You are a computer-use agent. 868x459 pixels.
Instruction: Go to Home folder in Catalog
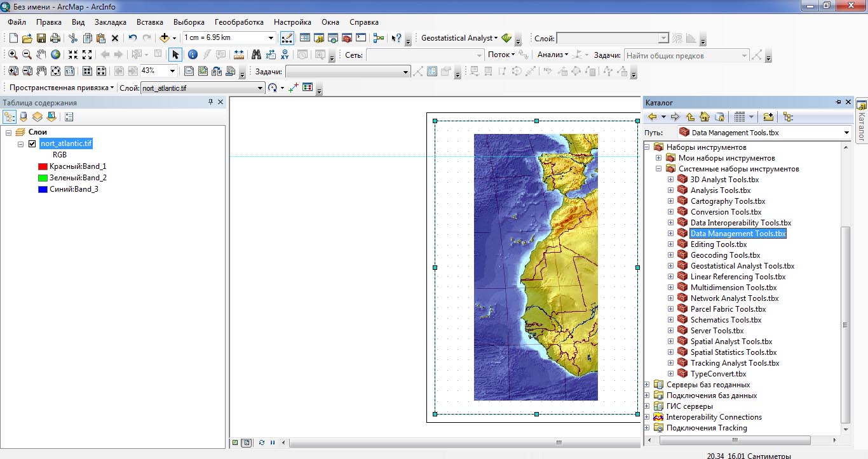point(705,117)
